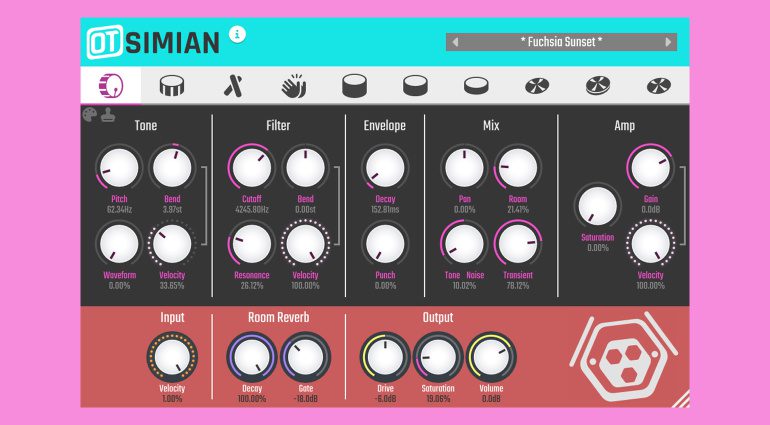
Task: Go to the previous preset with the left arrow
Action: (x=456, y=42)
